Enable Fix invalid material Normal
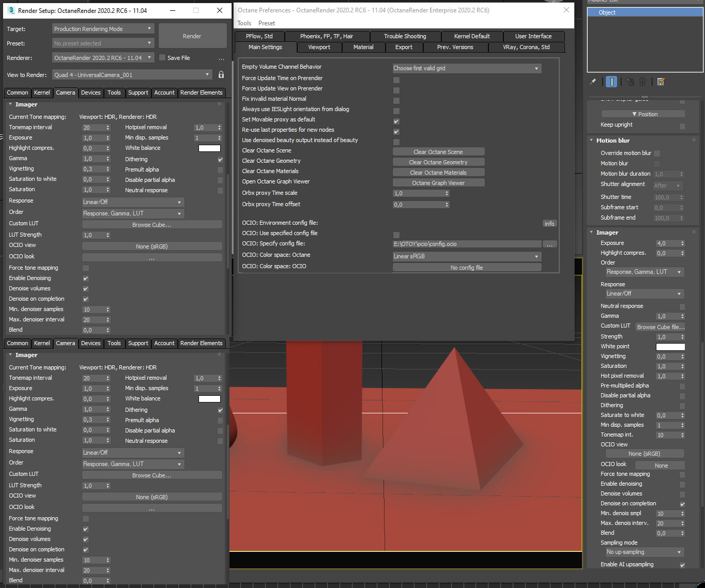The image size is (705, 588). pos(396,101)
